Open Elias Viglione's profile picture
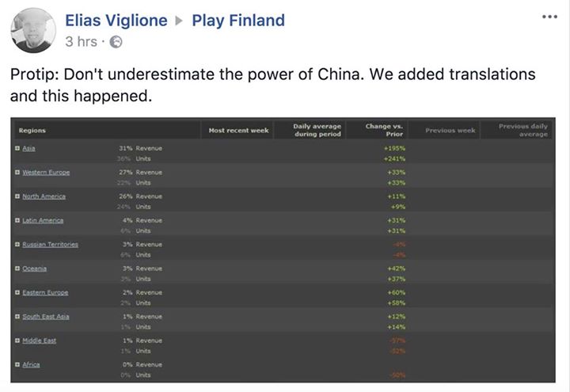Screen dimensions: 570x392 click(33, 30)
